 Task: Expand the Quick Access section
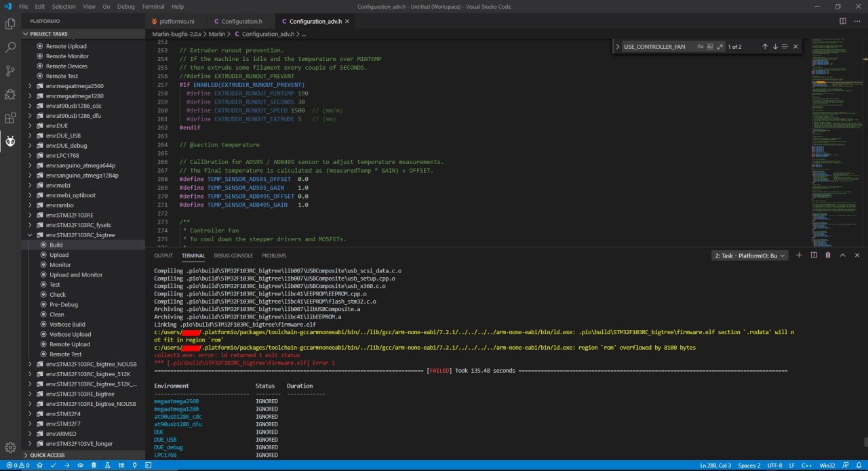(83, 455)
